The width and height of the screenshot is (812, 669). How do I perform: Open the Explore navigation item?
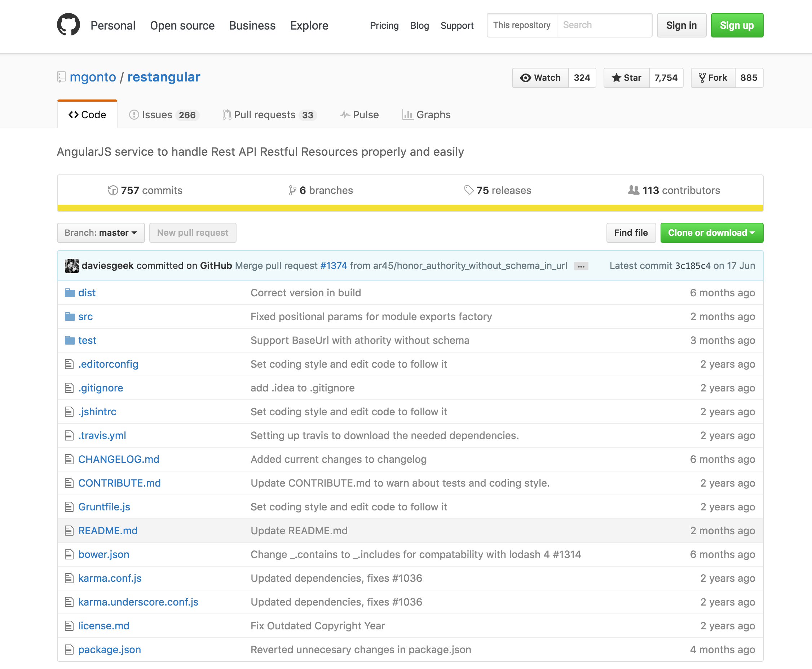point(309,26)
